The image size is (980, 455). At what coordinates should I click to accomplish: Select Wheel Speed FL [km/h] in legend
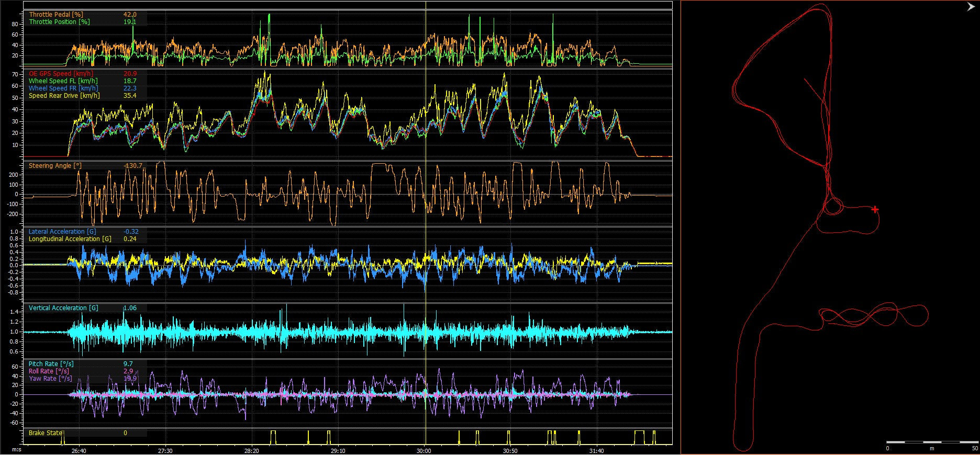[x=63, y=81]
